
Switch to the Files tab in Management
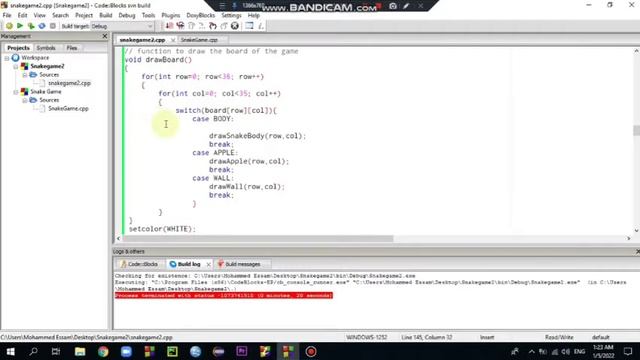click(72, 48)
